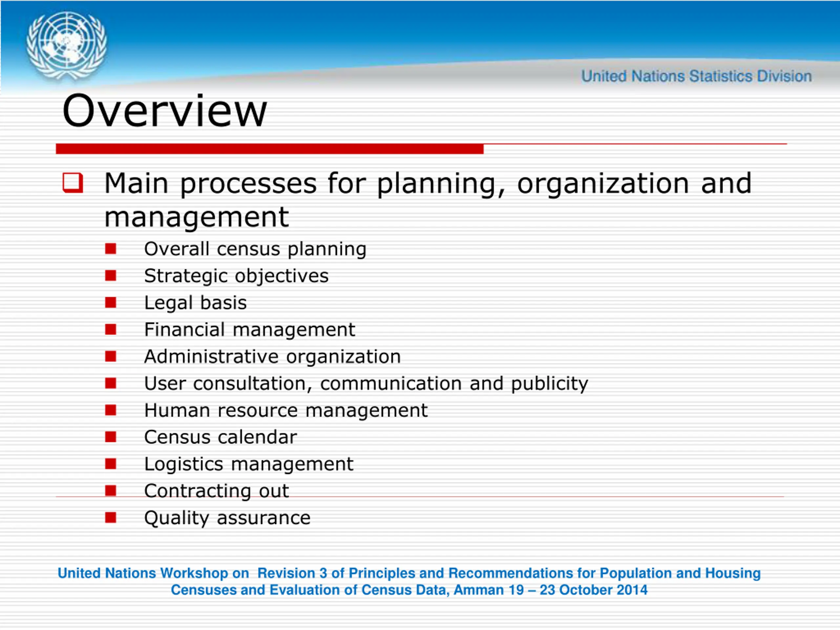This screenshot has width=840, height=630.
Task: Click the red bullet beside Logistics management
Action: (x=111, y=464)
